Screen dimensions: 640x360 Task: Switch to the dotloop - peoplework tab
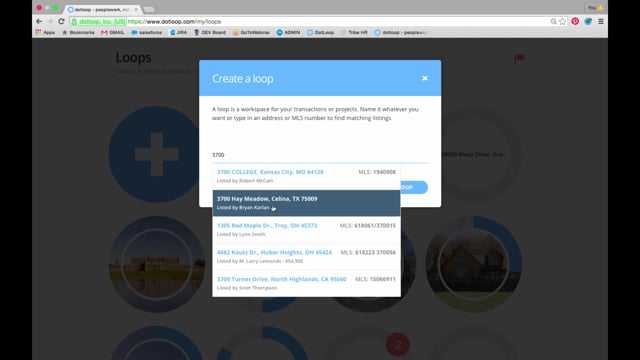[101, 9]
